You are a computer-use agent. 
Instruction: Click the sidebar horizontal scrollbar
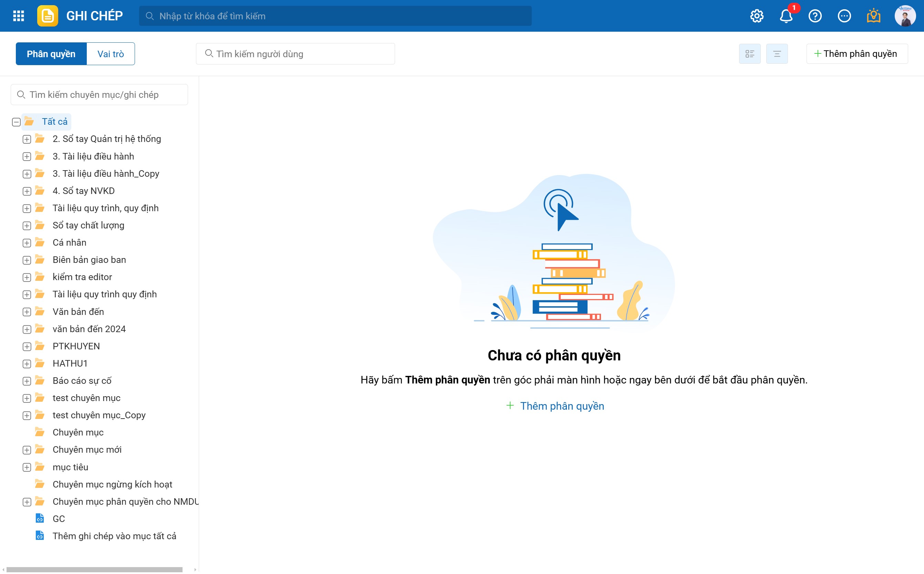94,570
